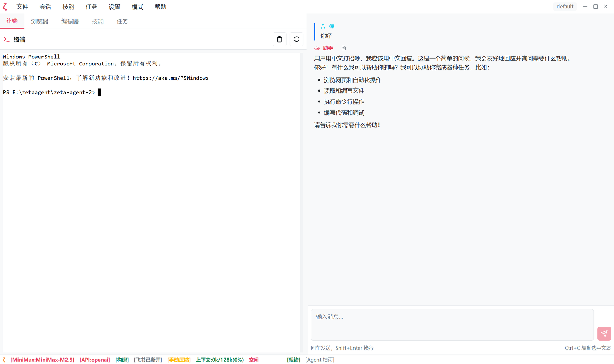This screenshot has width=614, height=364.
Task: Send the message with the paper plane icon
Action: [x=604, y=333]
